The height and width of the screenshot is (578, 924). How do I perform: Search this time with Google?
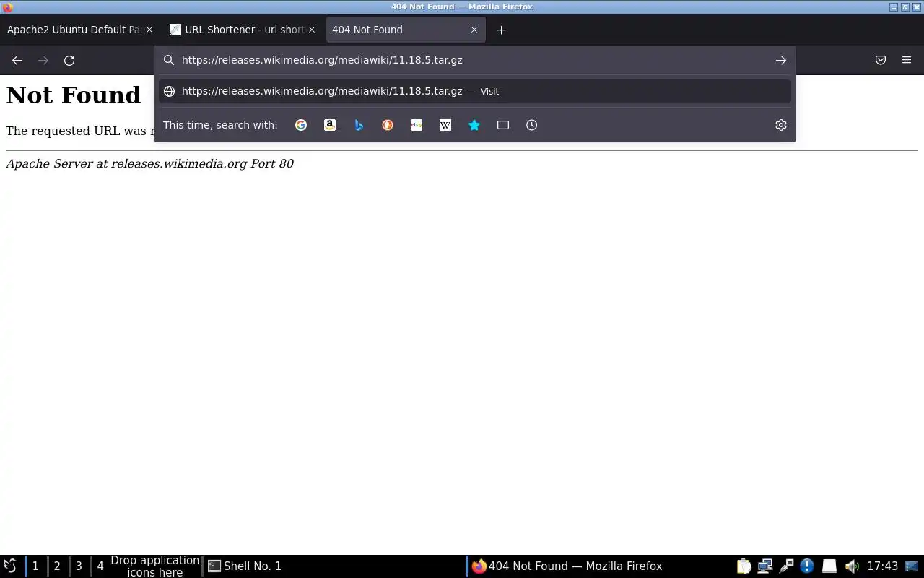pyautogui.click(x=301, y=125)
